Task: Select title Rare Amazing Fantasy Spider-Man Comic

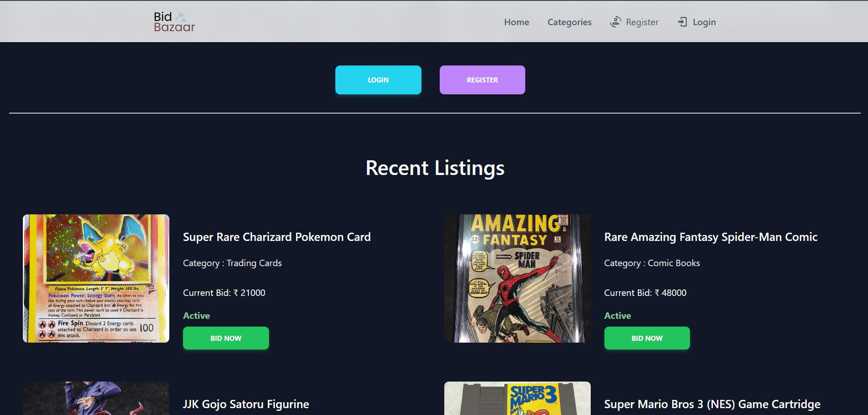Action: 711,237
